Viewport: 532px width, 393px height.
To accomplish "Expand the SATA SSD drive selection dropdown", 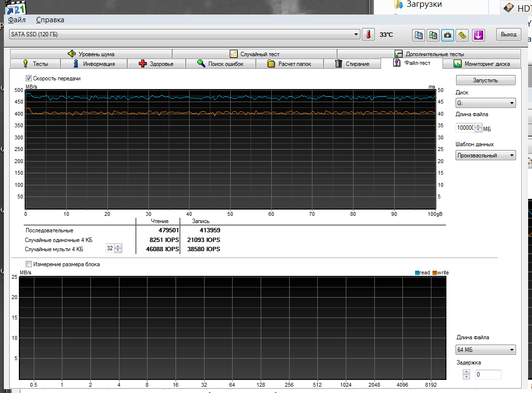I will pos(185,34).
